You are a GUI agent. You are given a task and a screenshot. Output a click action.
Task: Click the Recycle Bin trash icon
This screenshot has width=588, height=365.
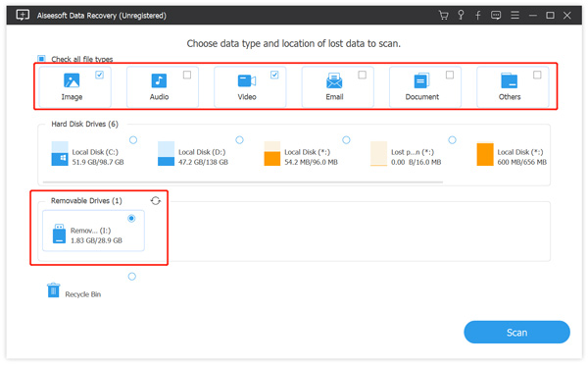tap(53, 290)
